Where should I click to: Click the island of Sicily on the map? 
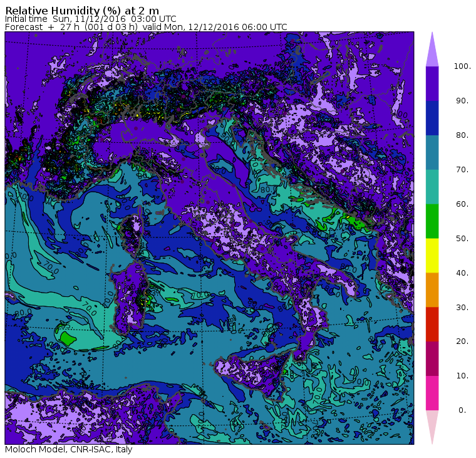click(x=252, y=376)
